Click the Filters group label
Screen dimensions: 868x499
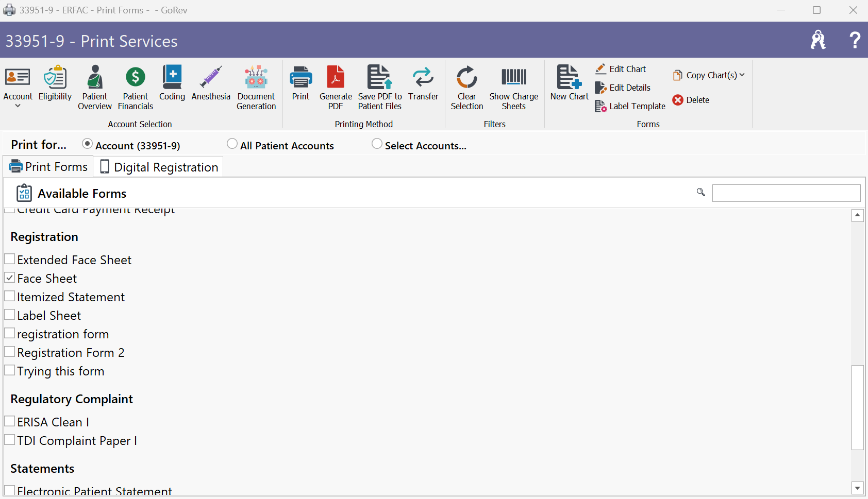(x=495, y=124)
